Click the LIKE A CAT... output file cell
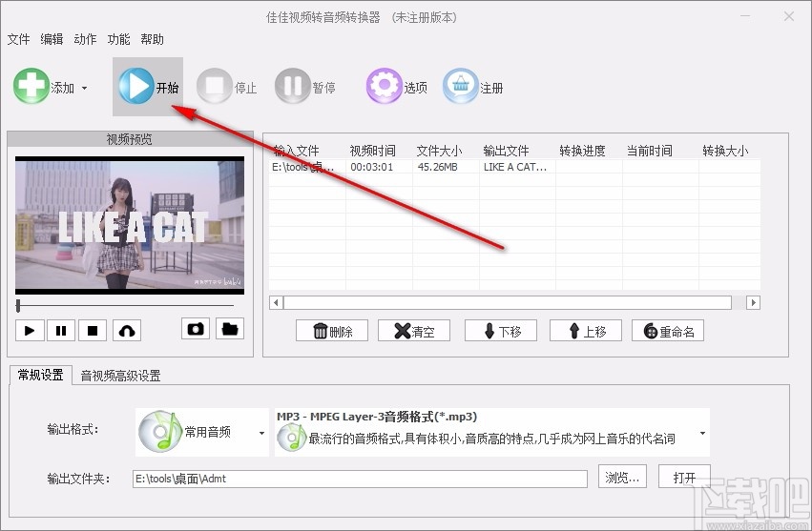This screenshot has height=531, width=812. pos(515,167)
